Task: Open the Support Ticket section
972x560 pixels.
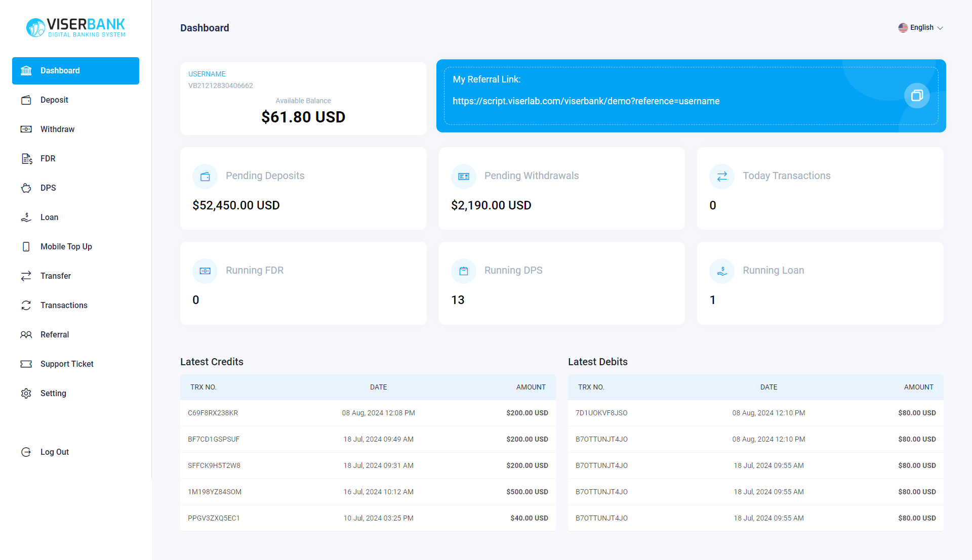Action: (67, 364)
